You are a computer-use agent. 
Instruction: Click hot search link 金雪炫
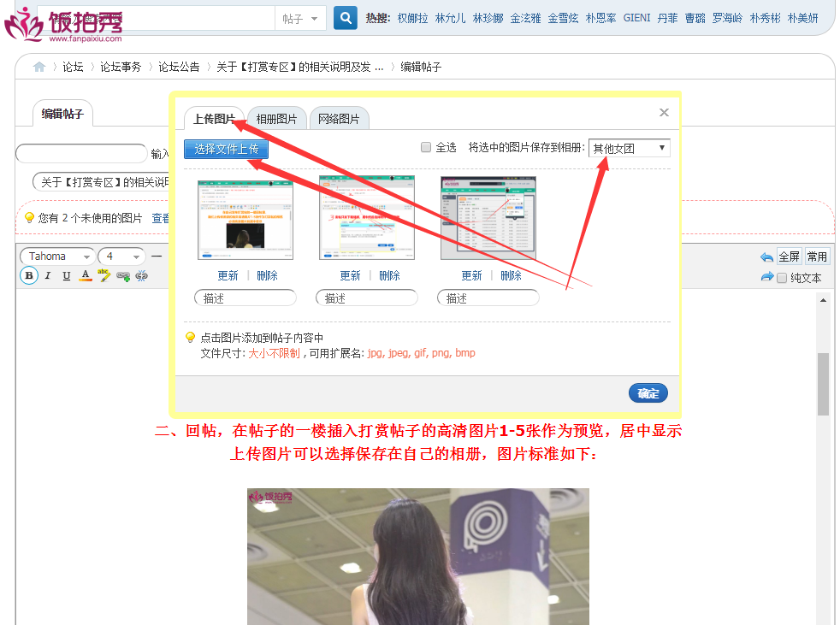(563, 18)
